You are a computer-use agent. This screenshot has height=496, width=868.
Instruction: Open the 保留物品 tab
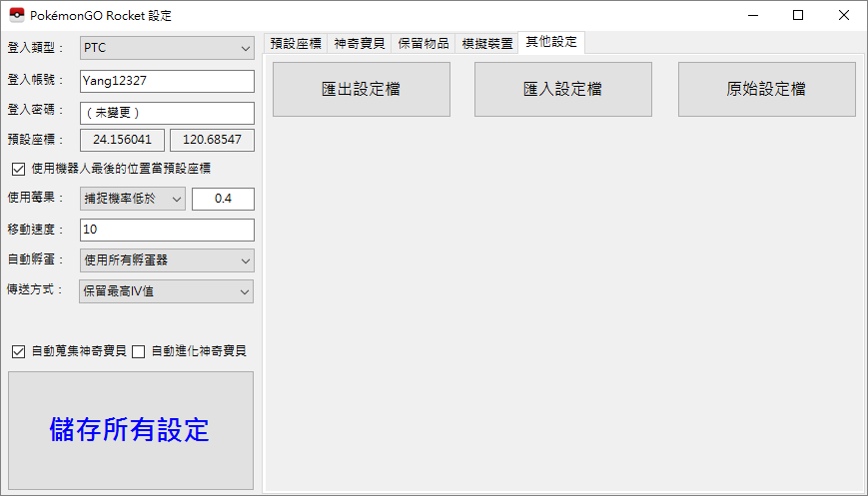[x=424, y=44]
